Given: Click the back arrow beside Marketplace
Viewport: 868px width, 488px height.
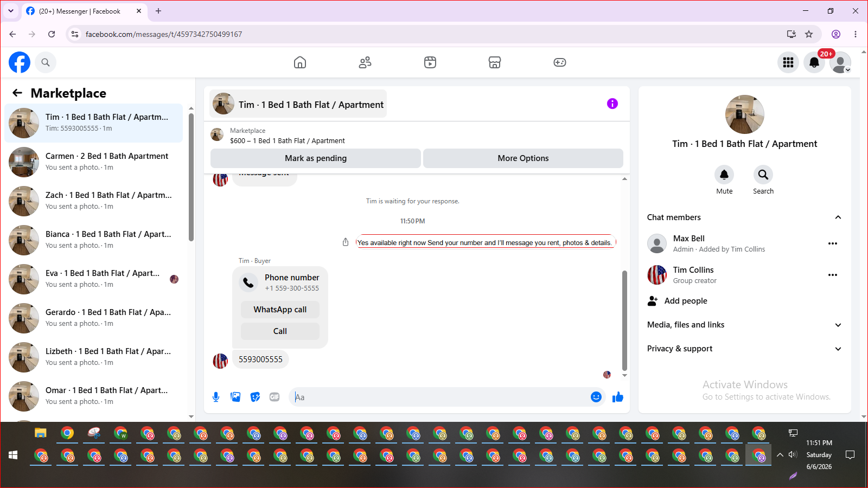Looking at the screenshot, I should 17,93.
